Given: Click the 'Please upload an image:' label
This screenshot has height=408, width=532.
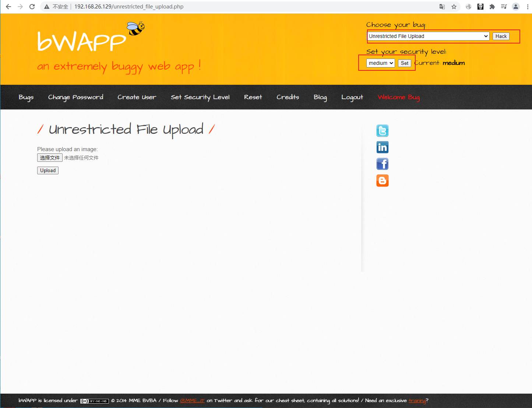Looking at the screenshot, I should 67,149.
